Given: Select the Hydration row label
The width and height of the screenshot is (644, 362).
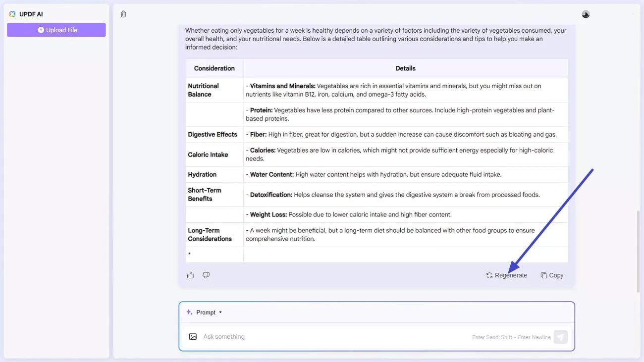Looking at the screenshot, I should click(202, 174).
